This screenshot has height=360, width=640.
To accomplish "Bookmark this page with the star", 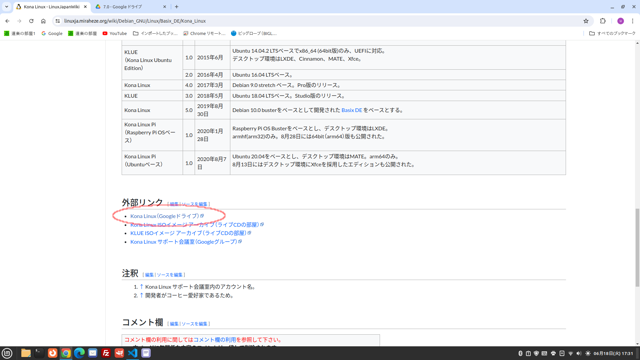I will (x=586, y=21).
